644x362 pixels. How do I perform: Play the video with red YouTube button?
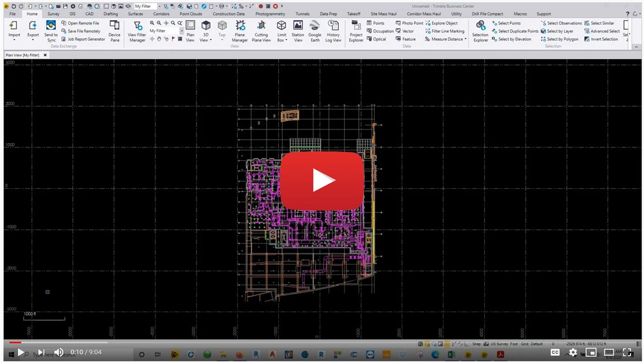[x=322, y=180]
